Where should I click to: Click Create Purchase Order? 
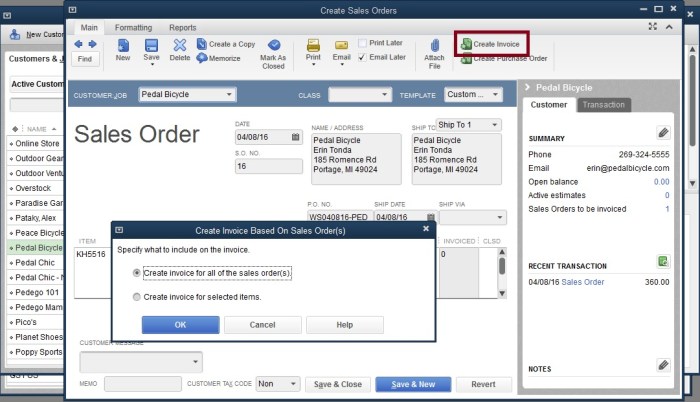[504, 58]
